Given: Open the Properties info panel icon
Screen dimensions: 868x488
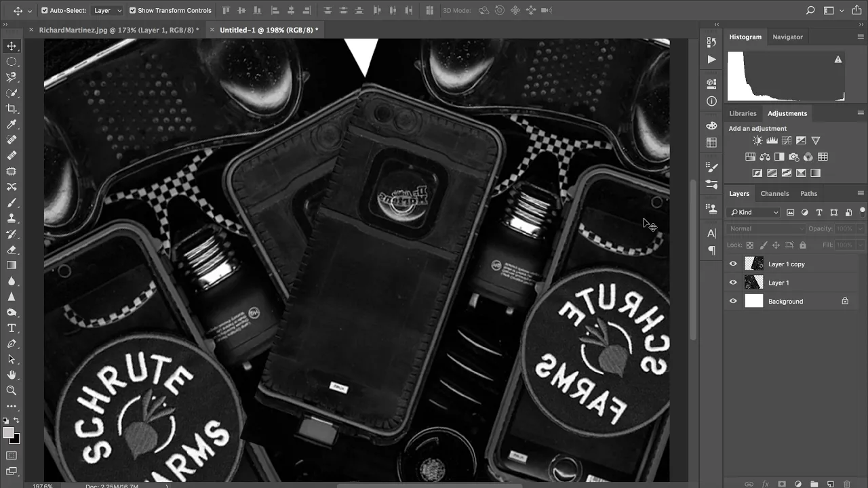Looking at the screenshot, I should click(711, 101).
